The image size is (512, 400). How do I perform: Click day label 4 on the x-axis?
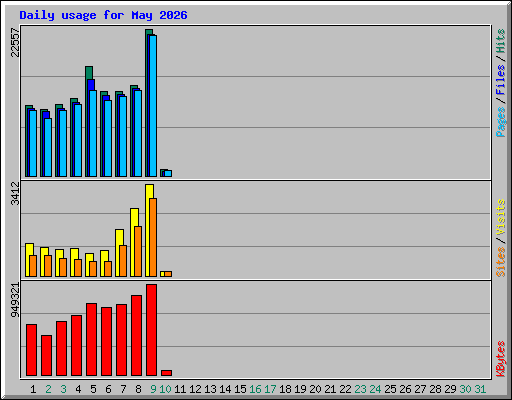pyautogui.click(x=78, y=389)
